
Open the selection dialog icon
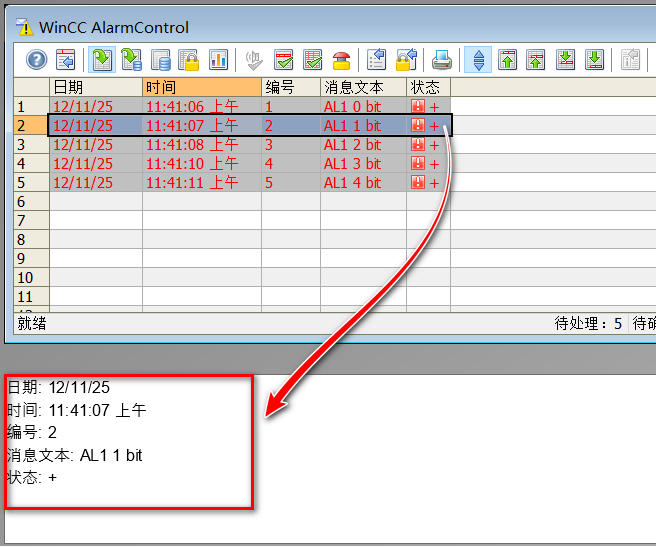pyautogui.click(x=377, y=60)
